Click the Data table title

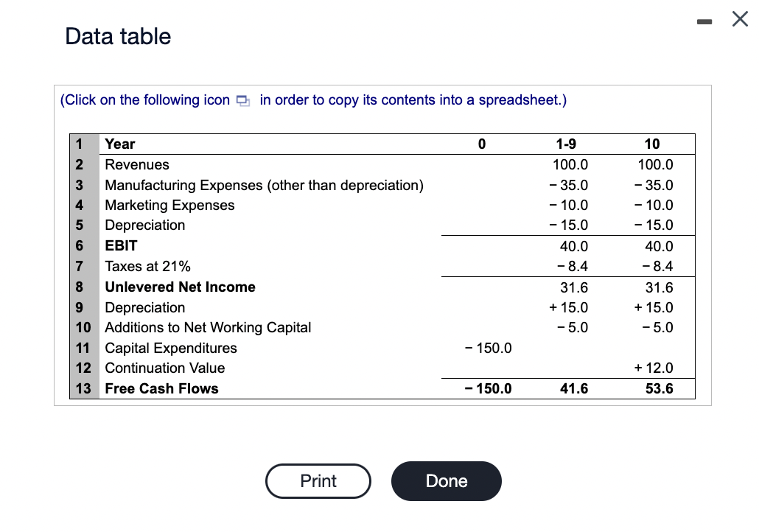118,35
